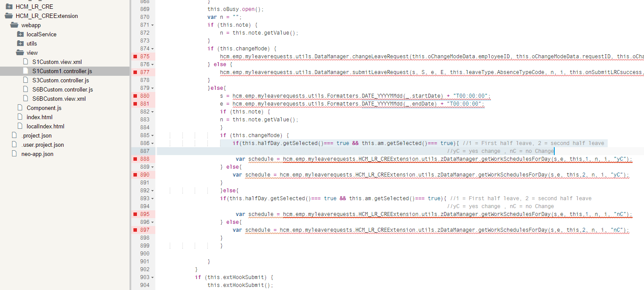Fold the code block at line 871

point(152,25)
